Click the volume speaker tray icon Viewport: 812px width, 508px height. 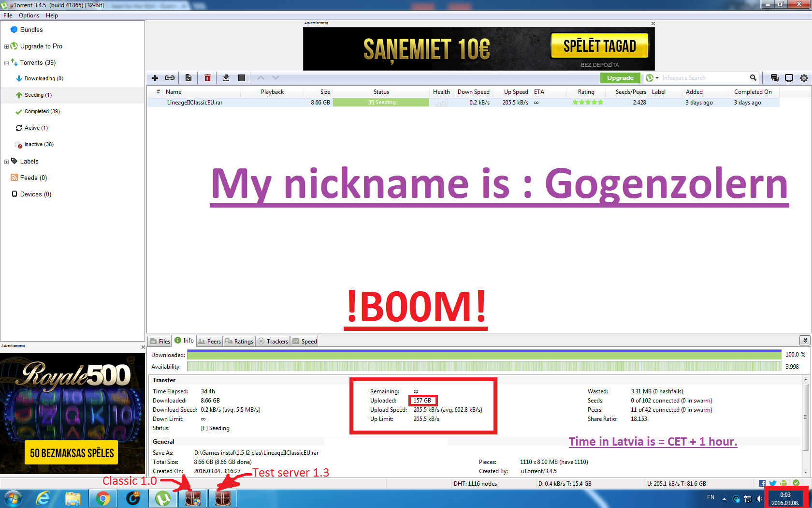759,498
